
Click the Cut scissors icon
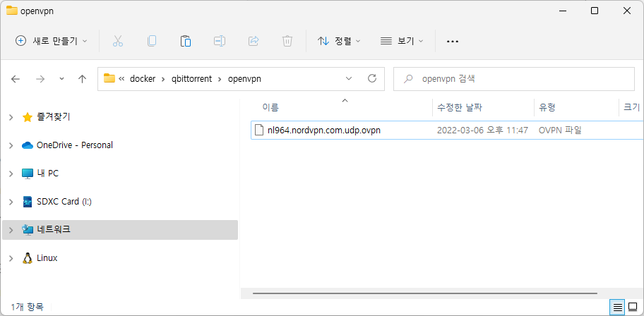click(118, 41)
